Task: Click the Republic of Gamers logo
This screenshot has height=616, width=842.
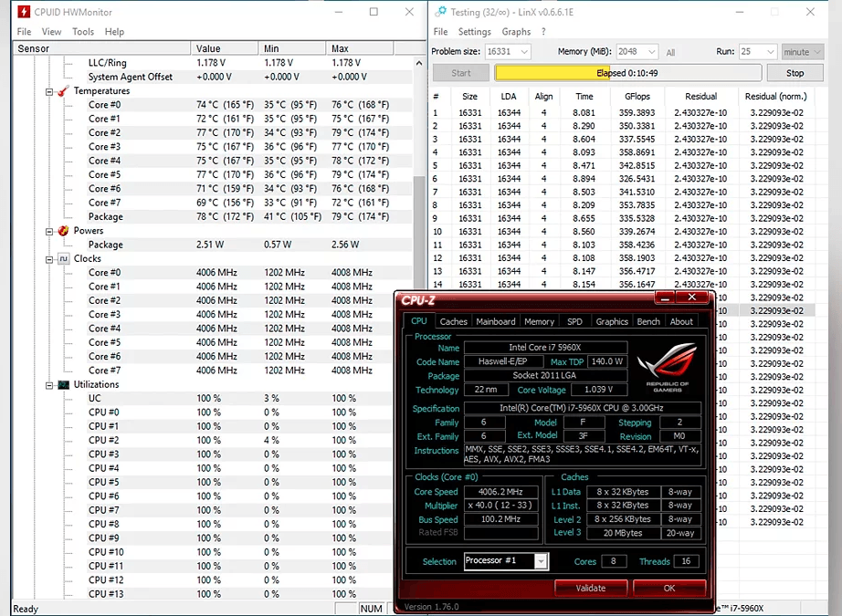Action: [666, 365]
